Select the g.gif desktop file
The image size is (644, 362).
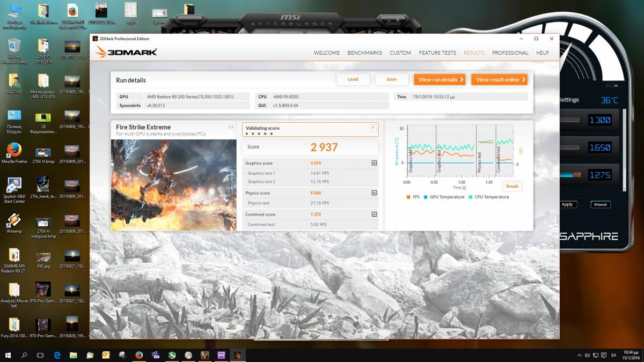click(131, 13)
